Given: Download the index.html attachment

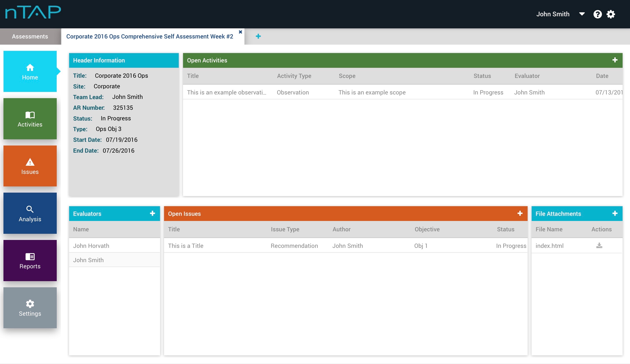Looking at the screenshot, I should (x=599, y=246).
